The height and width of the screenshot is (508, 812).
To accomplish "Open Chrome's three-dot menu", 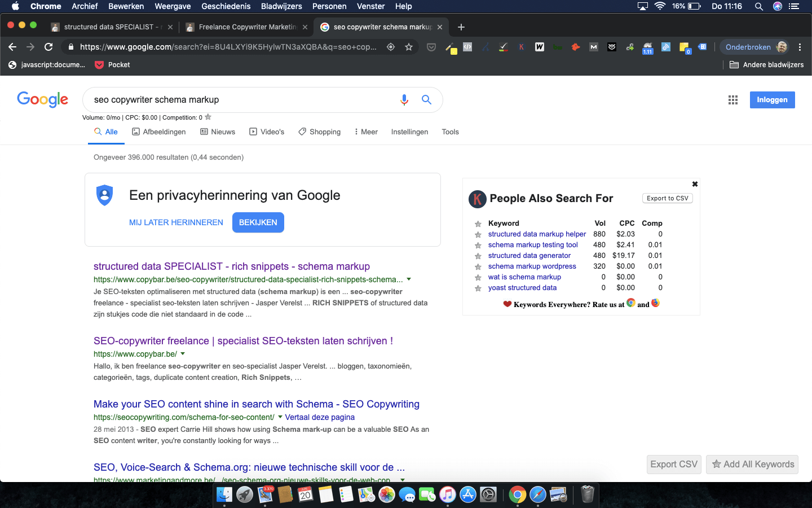I will (x=800, y=47).
